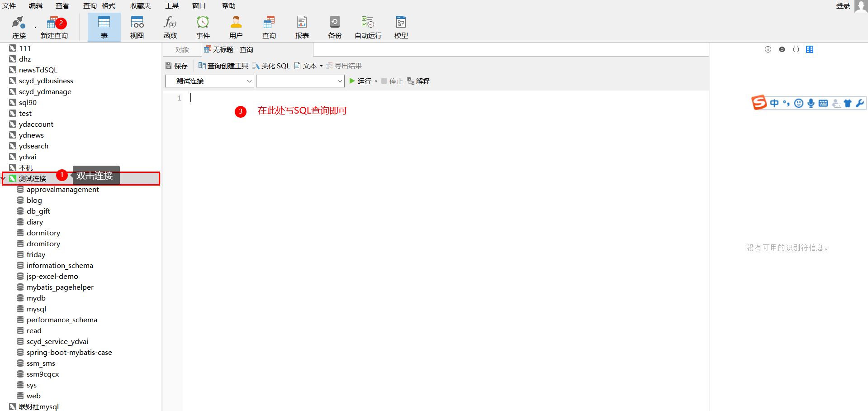
Task: Select the performance_schema database
Action: pos(62,320)
